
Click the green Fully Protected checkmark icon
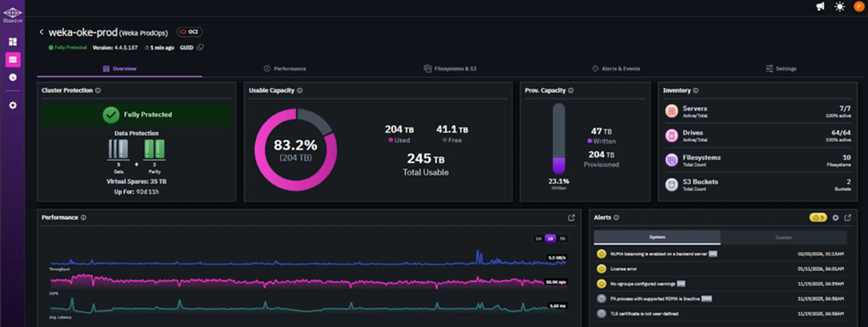[x=111, y=115]
